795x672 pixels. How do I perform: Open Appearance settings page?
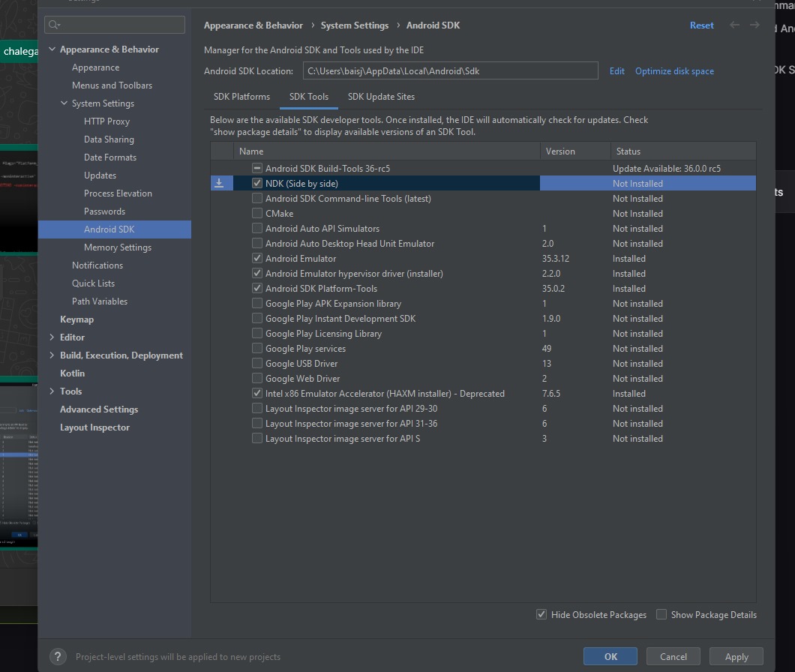(x=96, y=67)
